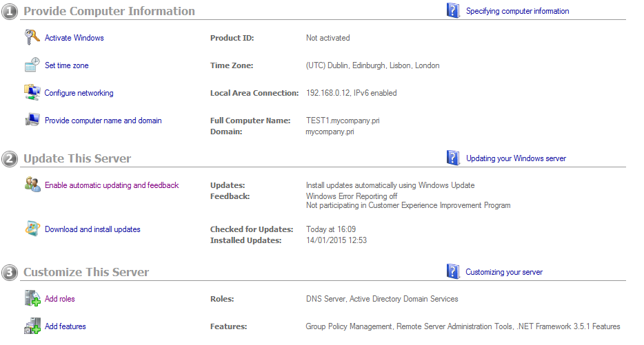
Task: Open the Set time zone link
Action: pyautogui.click(x=66, y=65)
